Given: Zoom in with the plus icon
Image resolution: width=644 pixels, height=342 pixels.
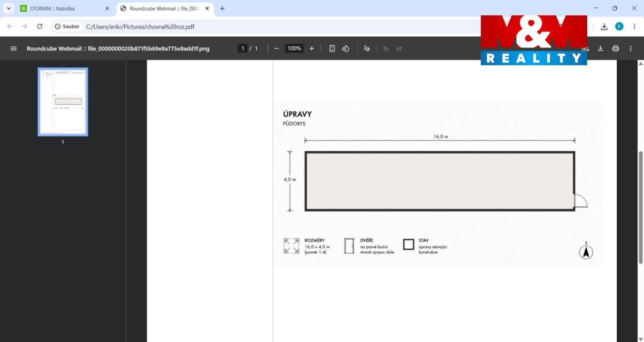Looking at the screenshot, I should (x=312, y=48).
